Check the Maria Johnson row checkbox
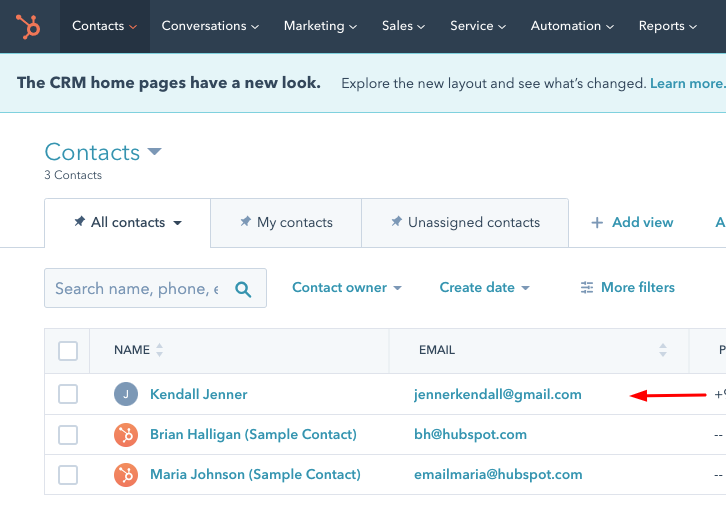Viewport: 726px width, 508px height. click(x=68, y=475)
